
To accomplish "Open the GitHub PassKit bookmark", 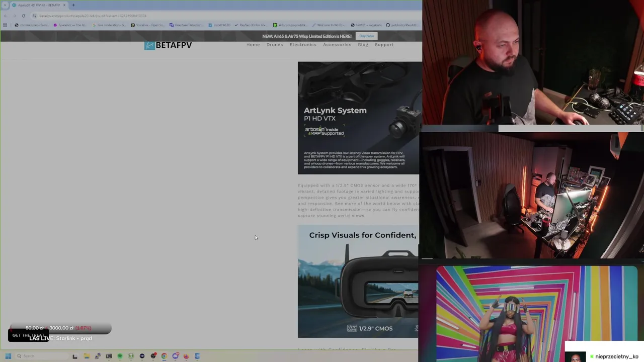I will (x=403, y=25).
